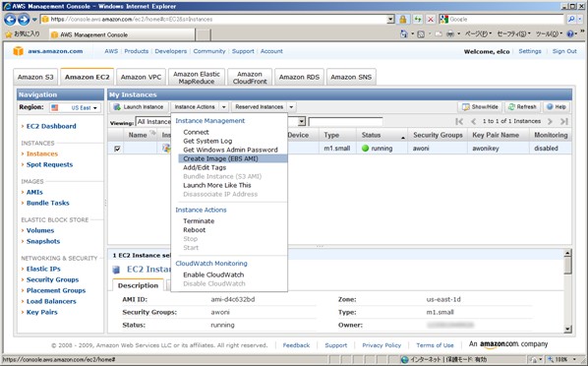
Task: Jump to last page of instances
Action: [x=564, y=121]
